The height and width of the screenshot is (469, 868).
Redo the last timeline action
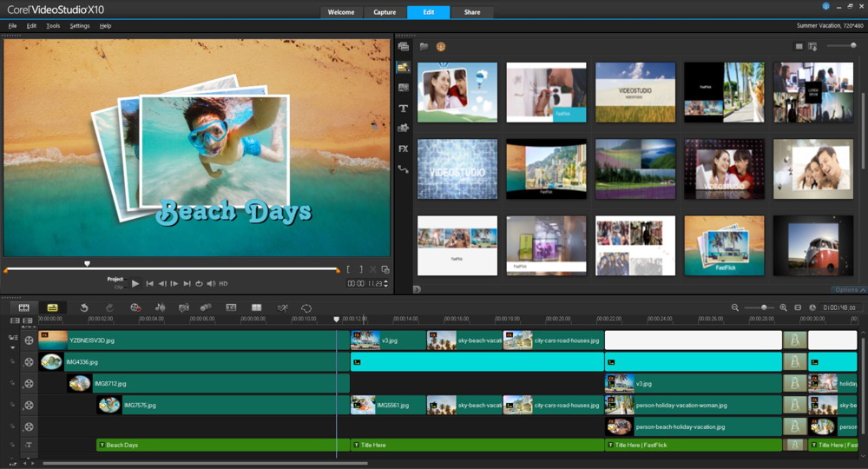click(x=109, y=307)
